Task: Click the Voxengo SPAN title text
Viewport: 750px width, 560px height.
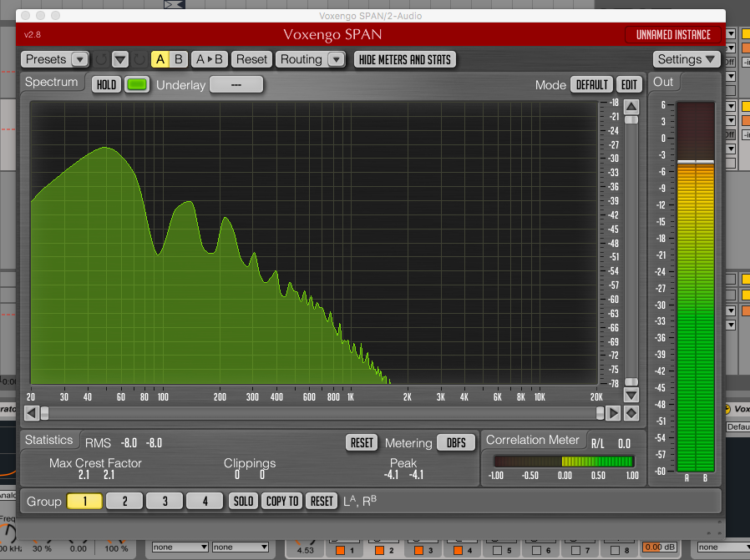Action: [332, 35]
